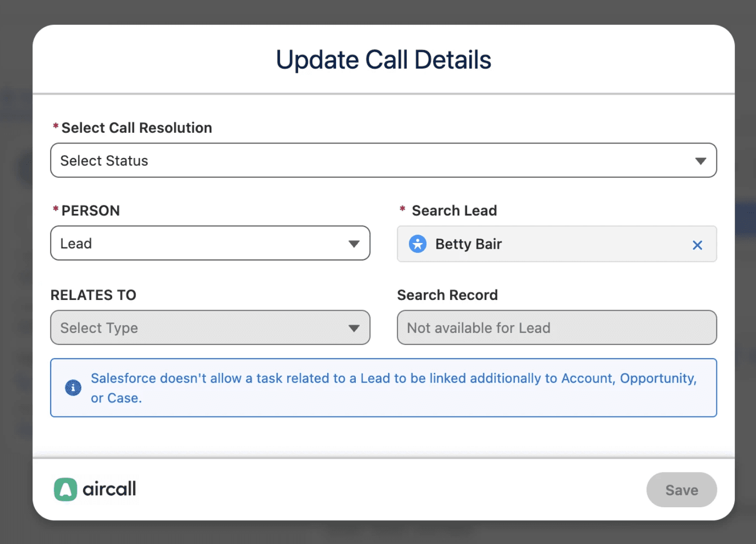756x544 pixels.
Task: Expand the RELATES TO Select Type dropdown
Action: [x=210, y=328]
